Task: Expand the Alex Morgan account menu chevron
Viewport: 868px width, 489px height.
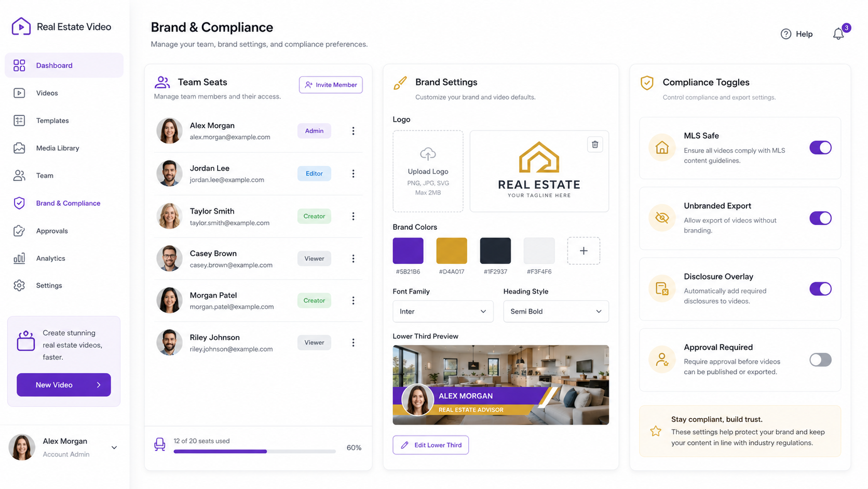Action: 114,447
